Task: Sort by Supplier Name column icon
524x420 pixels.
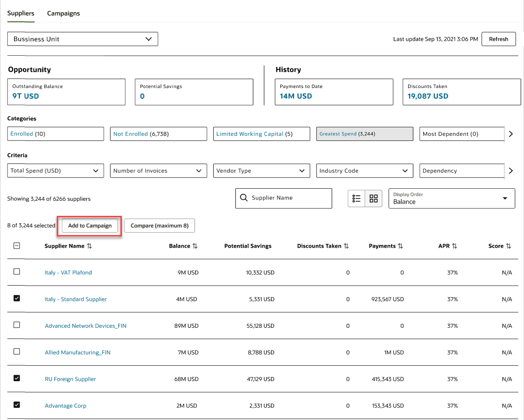Action: tap(90, 246)
